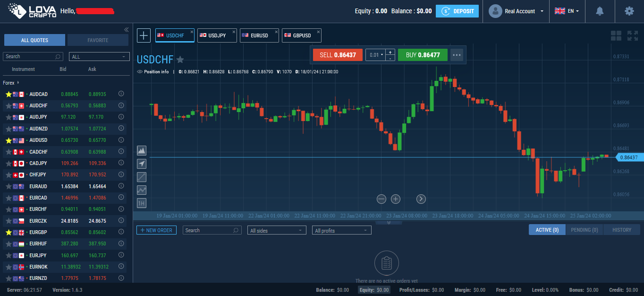Click the Lova Crypto logo
Image resolution: width=644 pixels, height=296 pixels.
(x=32, y=10)
